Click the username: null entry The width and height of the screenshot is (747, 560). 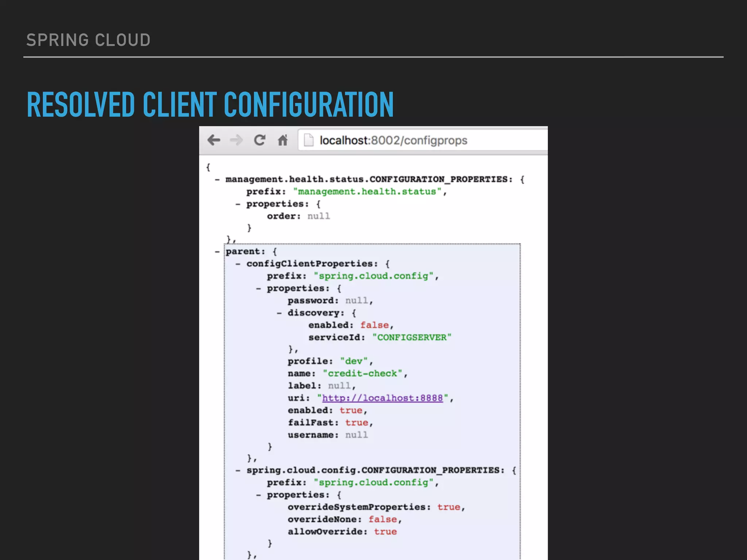pyautogui.click(x=328, y=435)
